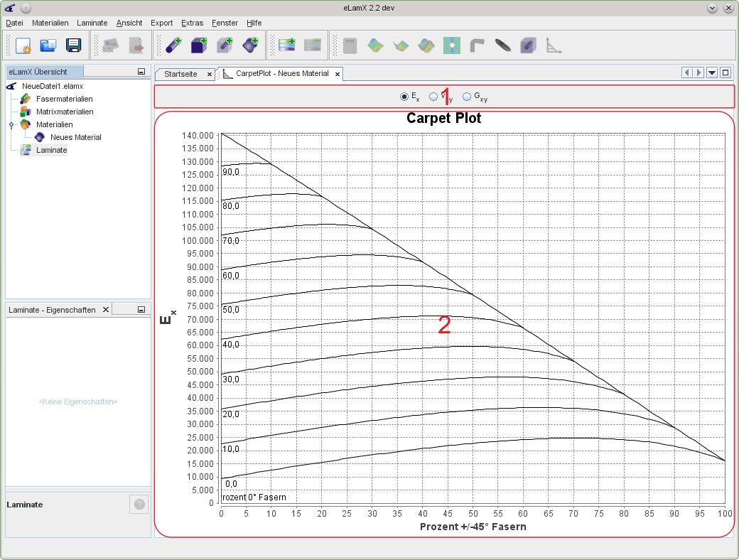Open the calculator toolbar icon
This screenshot has height=560, width=739.
point(350,45)
